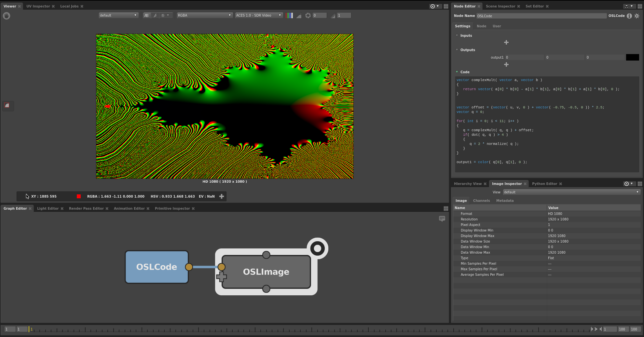Open Node Editor panel layout grid menu
The width and height of the screenshot is (644, 337).
[x=639, y=7]
